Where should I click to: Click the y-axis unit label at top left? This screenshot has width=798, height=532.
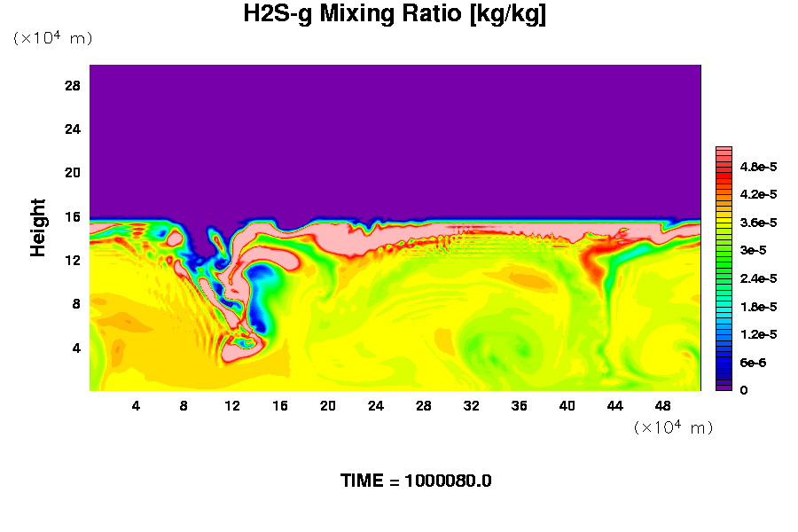click(52, 38)
